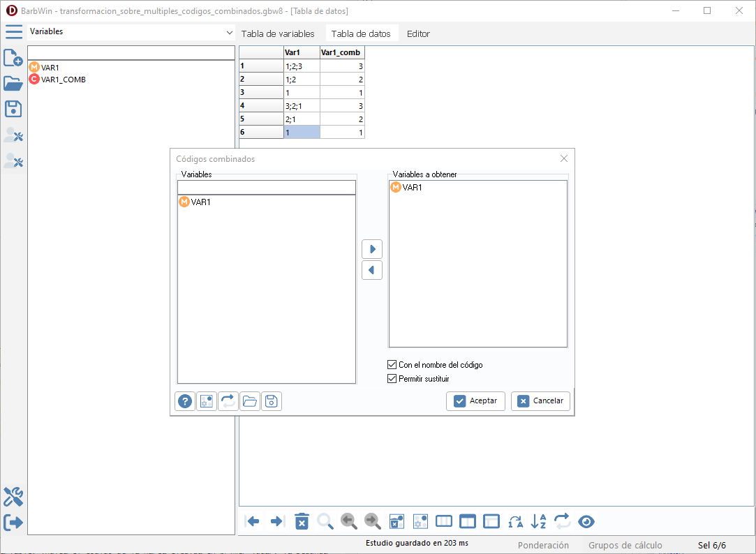Screen dimensions: 756x554
Task: Click the help question mark icon in dialog
Action: [x=185, y=401]
